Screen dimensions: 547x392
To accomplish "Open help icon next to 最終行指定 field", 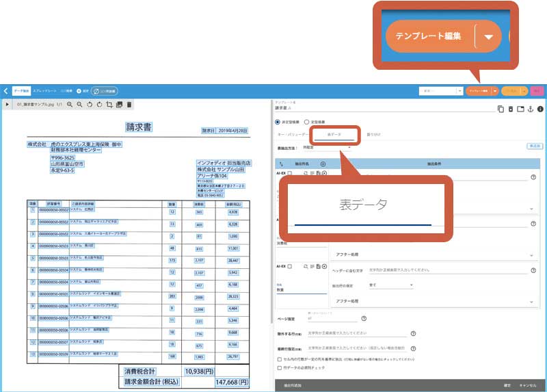I will (413, 348).
